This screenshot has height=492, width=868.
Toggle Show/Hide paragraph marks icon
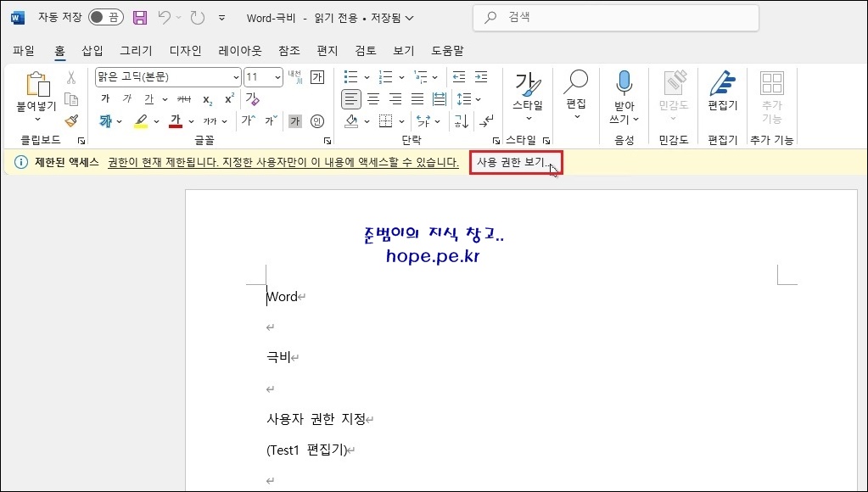point(487,120)
